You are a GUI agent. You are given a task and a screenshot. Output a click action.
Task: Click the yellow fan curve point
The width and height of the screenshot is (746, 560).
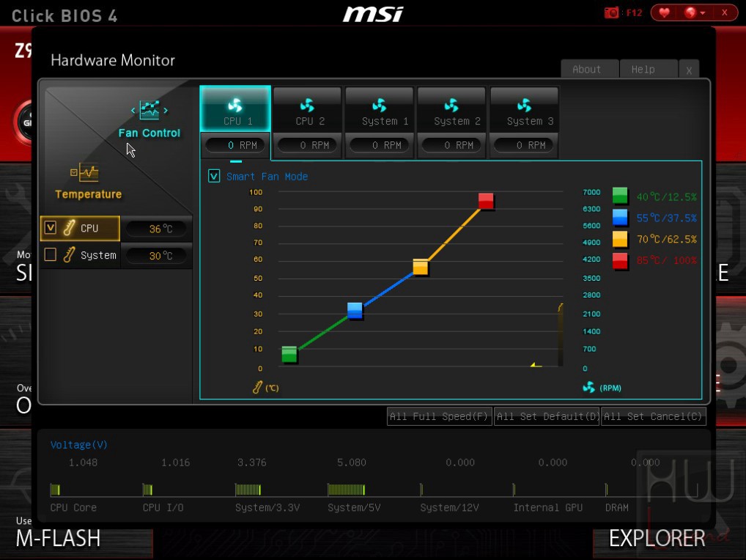pos(421,267)
